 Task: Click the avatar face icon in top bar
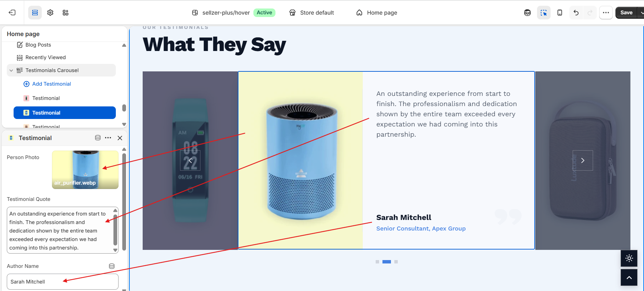coord(527,13)
